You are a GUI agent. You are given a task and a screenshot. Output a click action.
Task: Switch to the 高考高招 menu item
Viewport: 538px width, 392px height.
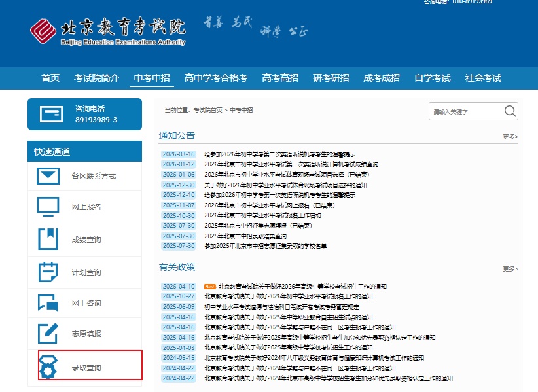(280, 78)
